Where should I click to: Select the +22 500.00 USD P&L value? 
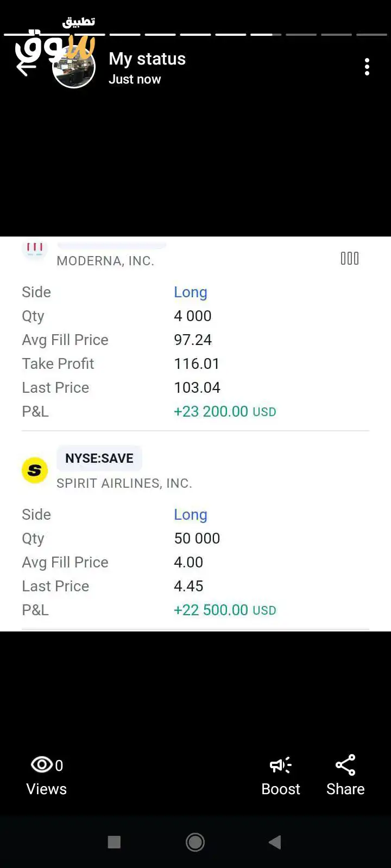click(x=224, y=610)
